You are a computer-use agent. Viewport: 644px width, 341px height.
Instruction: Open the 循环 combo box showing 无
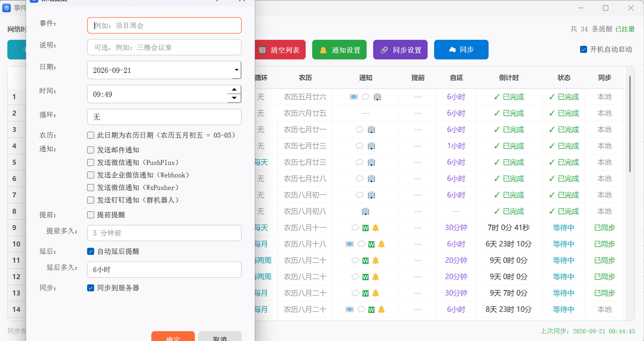[x=164, y=117]
